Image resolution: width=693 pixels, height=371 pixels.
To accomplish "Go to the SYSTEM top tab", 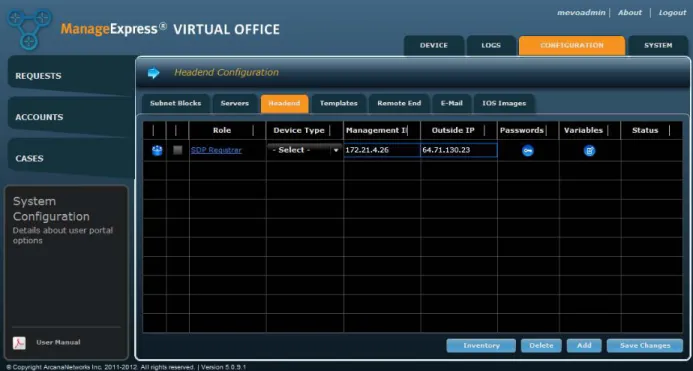I will coord(658,46).
